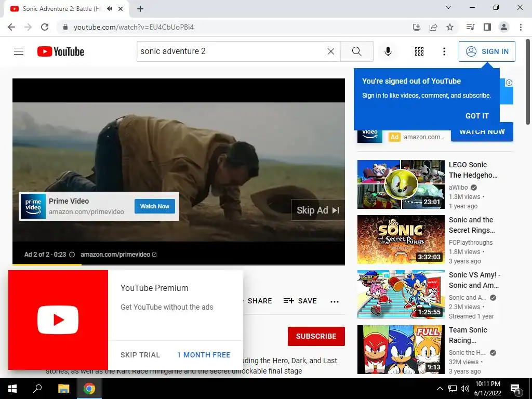Go to the YouTube home logo

[61, 51]
